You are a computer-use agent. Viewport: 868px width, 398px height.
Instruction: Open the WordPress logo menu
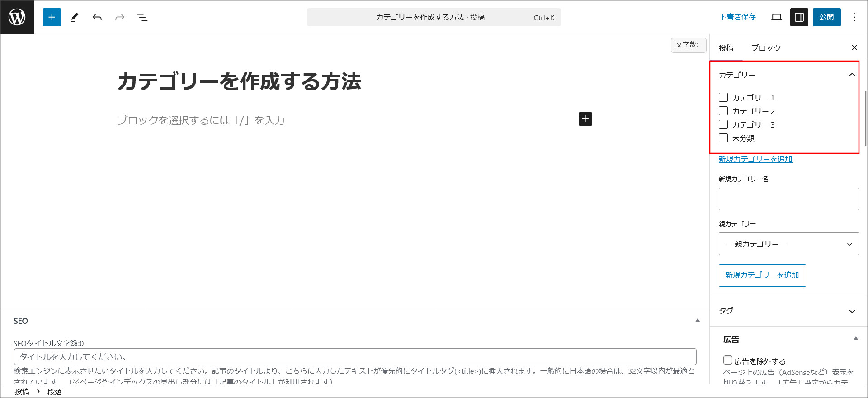click(17, 17)
